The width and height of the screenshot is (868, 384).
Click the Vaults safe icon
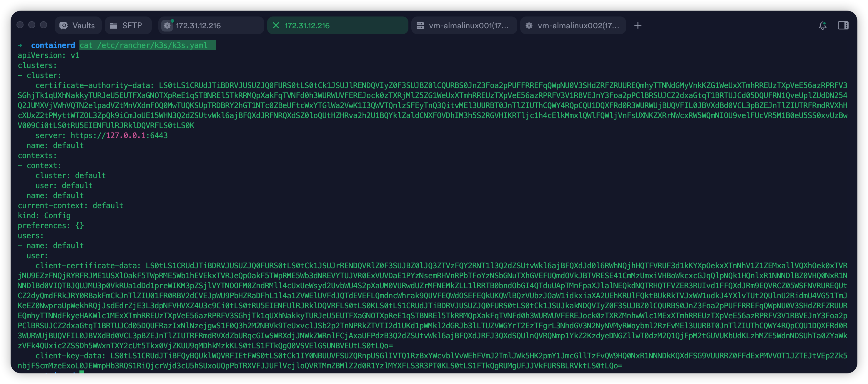tap(64, 26)
